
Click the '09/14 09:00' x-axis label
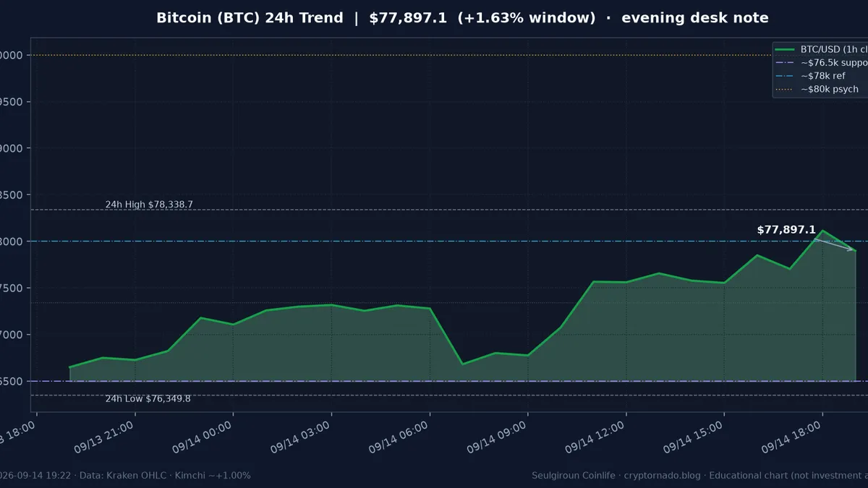click(497, 438)
